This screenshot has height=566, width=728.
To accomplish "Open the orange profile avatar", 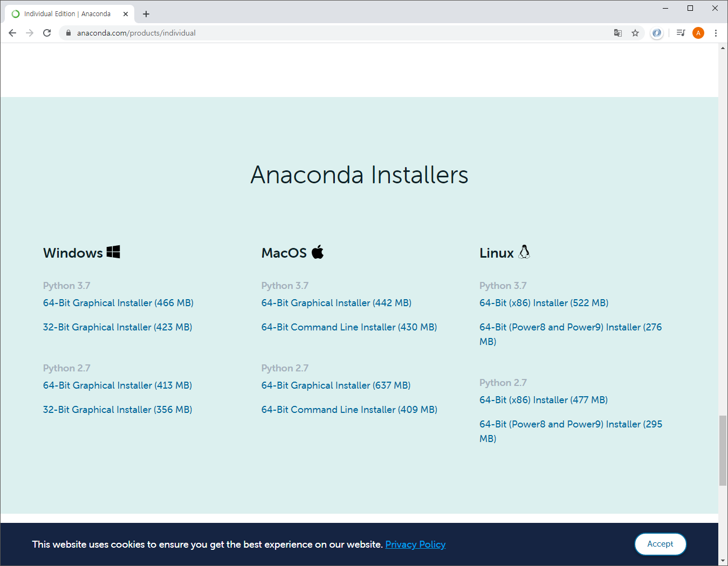I will (698, 33).
